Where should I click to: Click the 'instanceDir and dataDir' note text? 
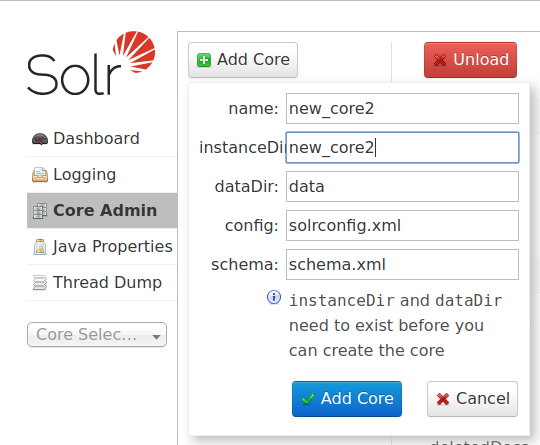click(395, 301)
